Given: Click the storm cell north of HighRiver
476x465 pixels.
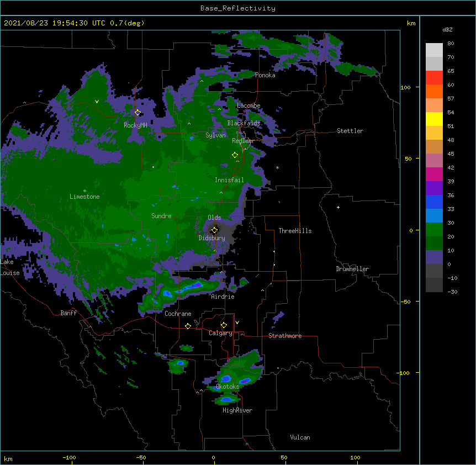Looking at the screenshot, I should (x=227, y=399).
